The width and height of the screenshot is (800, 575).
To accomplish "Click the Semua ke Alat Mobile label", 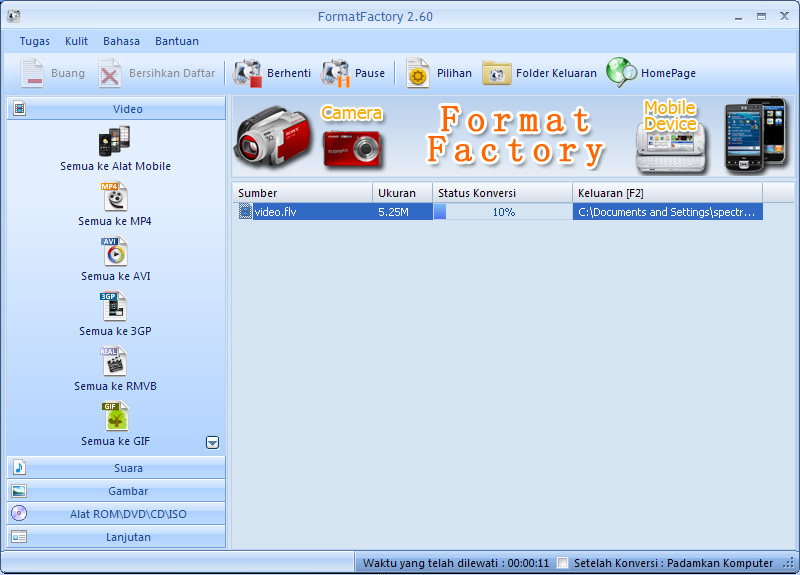I will (x=115, y=166).
